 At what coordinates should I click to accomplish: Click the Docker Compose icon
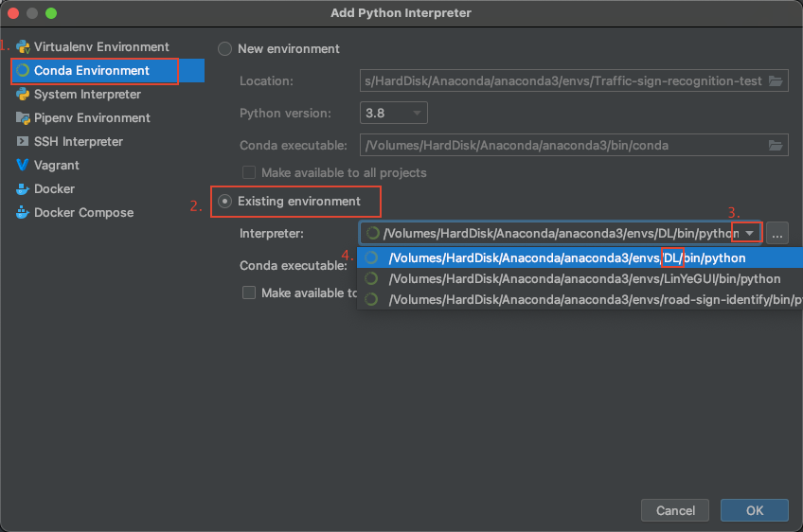click(x=23, y=213)
